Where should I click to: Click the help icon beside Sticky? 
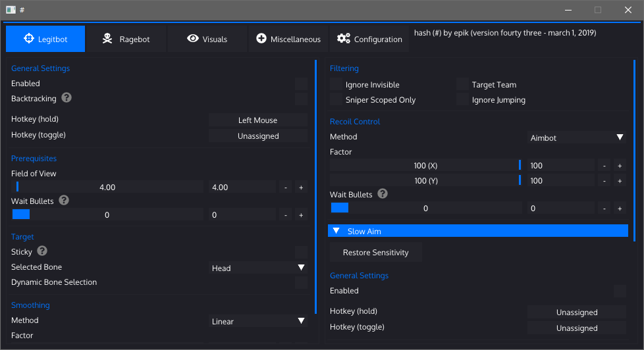pos(42,251)
